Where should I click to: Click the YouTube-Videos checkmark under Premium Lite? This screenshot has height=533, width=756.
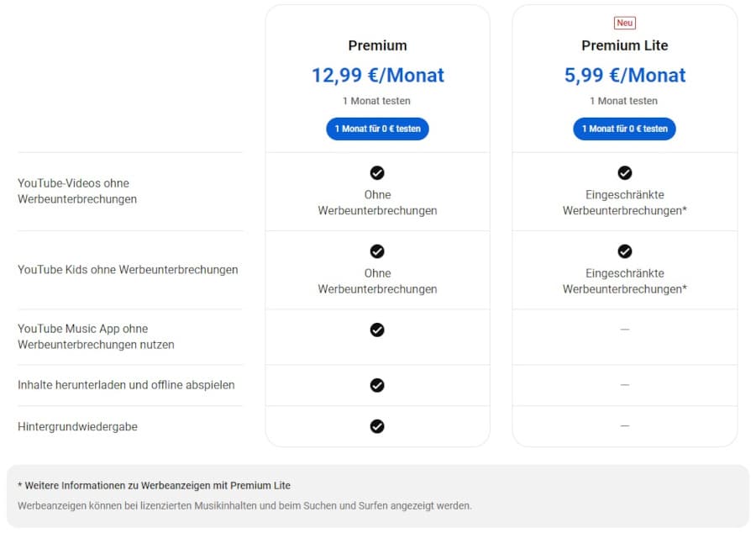click(x=624, y=173)
